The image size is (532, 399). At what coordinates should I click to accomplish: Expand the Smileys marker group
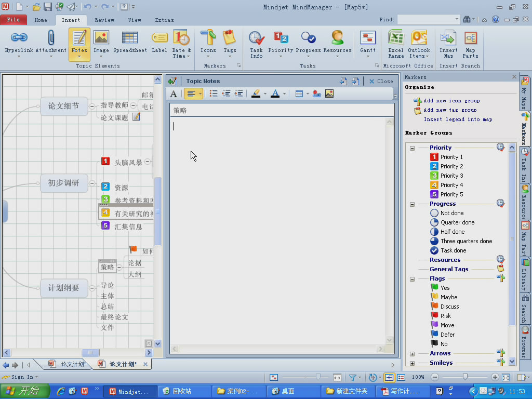[412, 363]
